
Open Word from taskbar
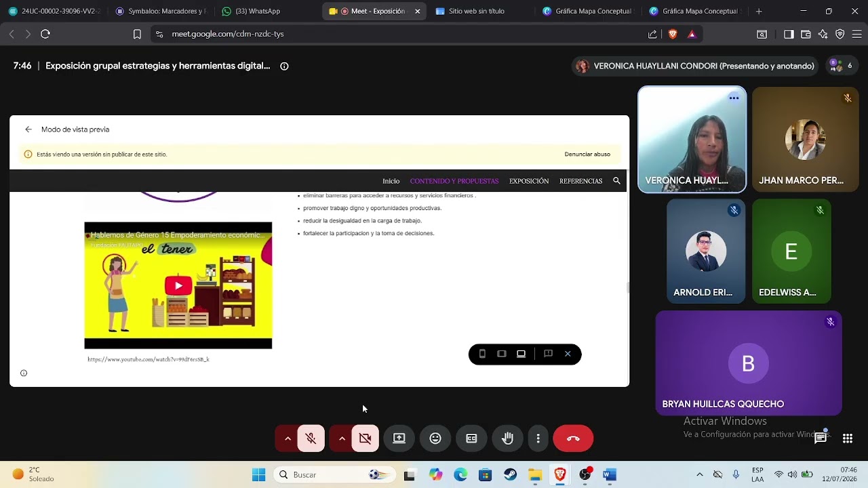coord(610,474)
